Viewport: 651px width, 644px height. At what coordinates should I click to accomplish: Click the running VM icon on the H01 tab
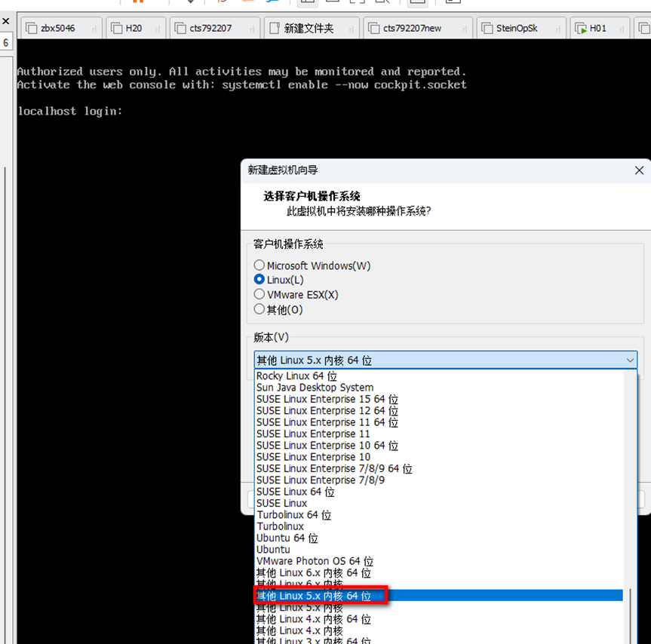tap(580, 29)
